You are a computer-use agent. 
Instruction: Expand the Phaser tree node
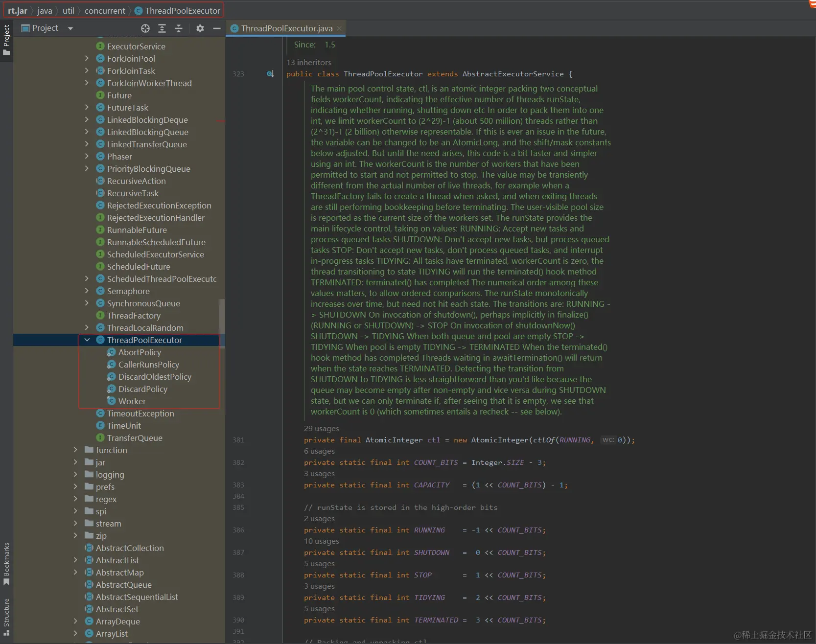87,156
